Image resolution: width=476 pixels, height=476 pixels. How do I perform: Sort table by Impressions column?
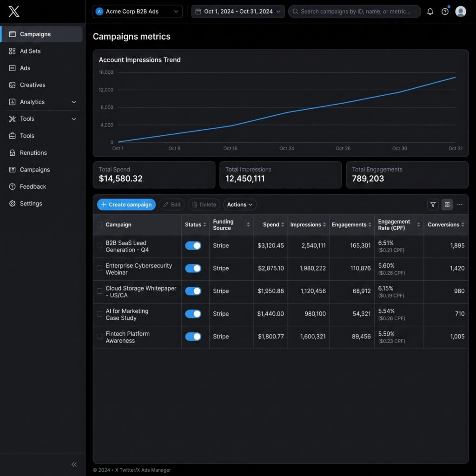click(324, 225)
